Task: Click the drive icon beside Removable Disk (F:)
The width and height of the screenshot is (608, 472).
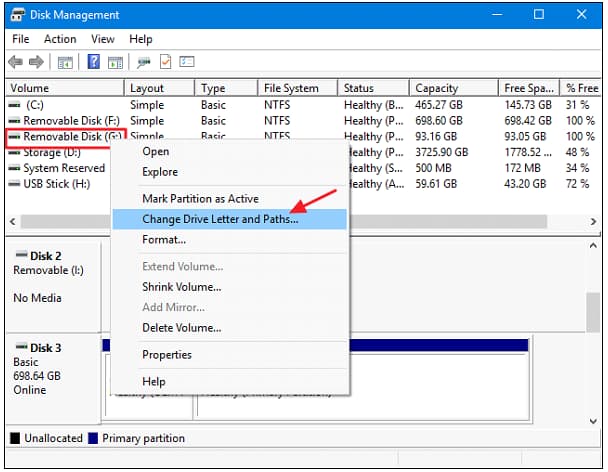Action: point(14,121)
